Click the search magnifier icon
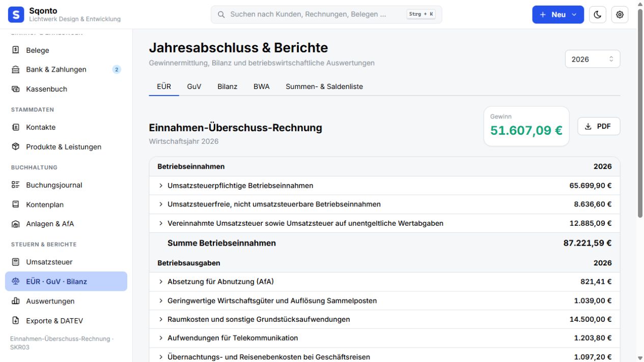This screenshot has width=644, height=362. coord(221,15)
